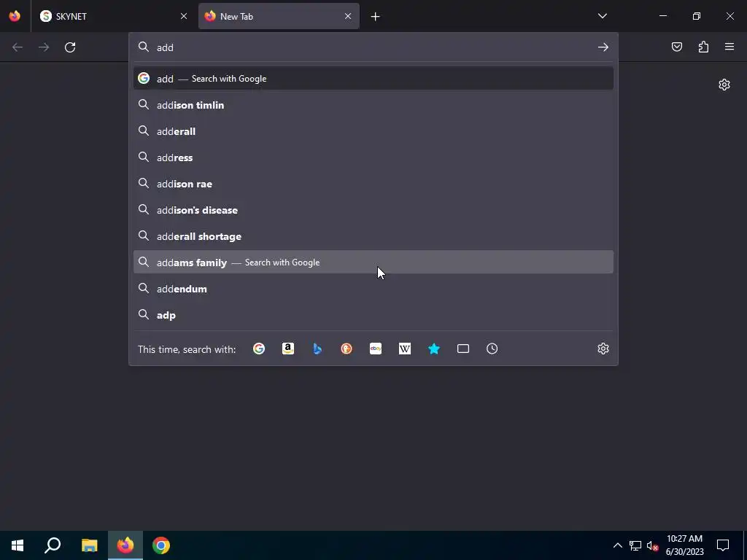Open the Windows Start menu

coord(18,545)
